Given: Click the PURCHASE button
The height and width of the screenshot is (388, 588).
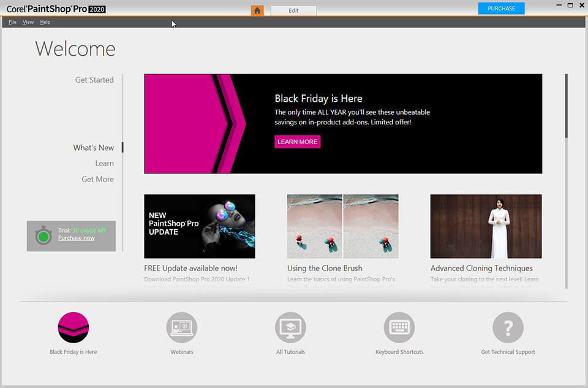Looking at the screenshot, I should coord(501,8).
